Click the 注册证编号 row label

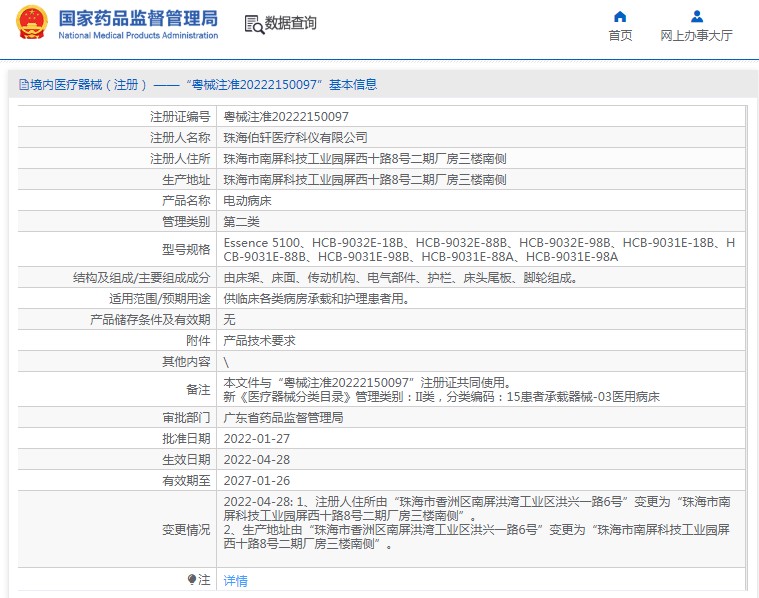(180, 117)
